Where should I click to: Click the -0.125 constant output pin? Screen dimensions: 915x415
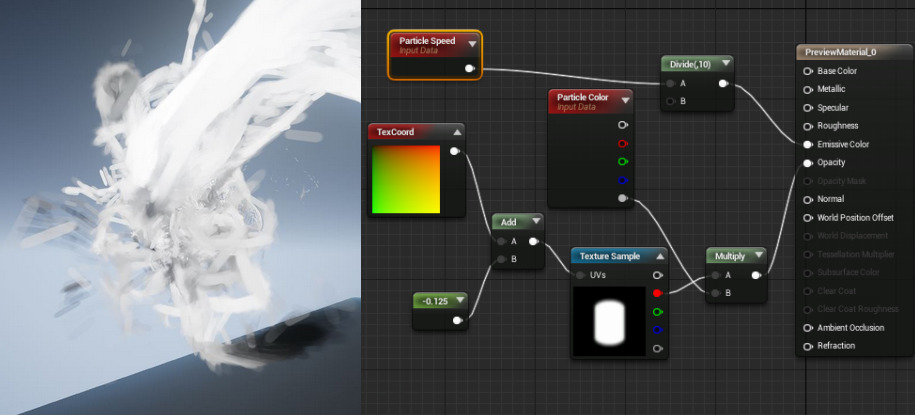click(x=458, y=320)
